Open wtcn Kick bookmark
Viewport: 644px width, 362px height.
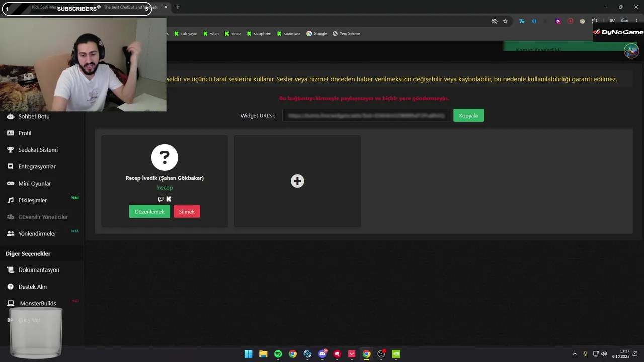tap(211, 34)
